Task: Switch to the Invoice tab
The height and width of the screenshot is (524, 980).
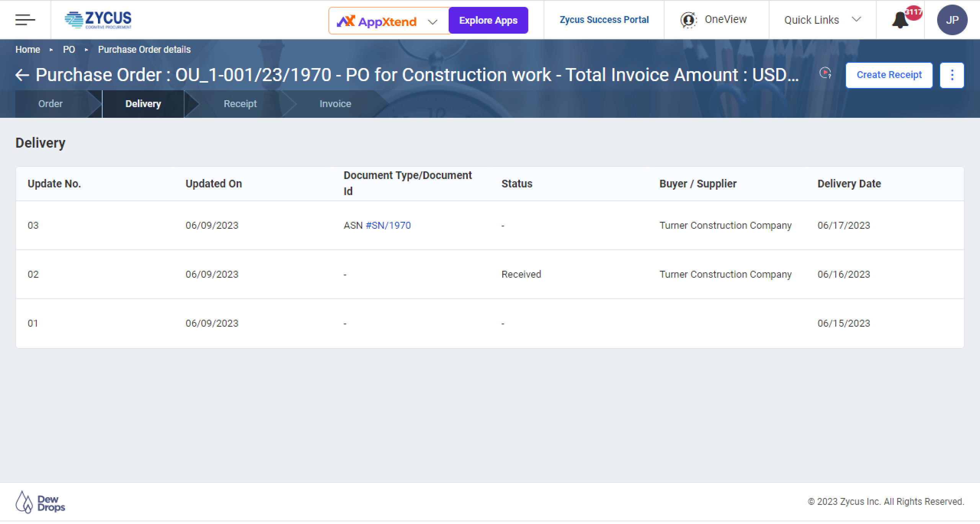Action: click(x=335, y=104)
